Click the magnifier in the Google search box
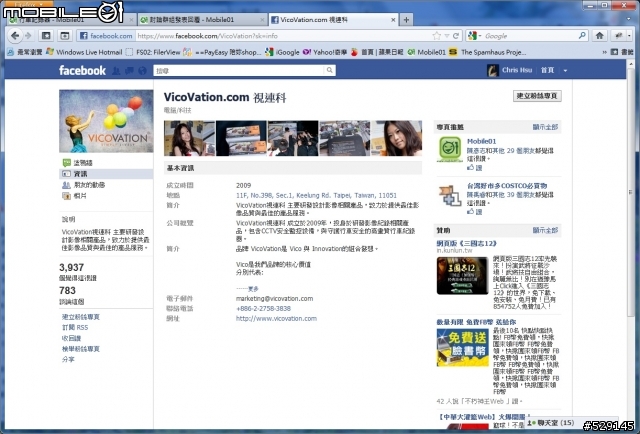Screen dimensions: 640x434 (582, 36)
